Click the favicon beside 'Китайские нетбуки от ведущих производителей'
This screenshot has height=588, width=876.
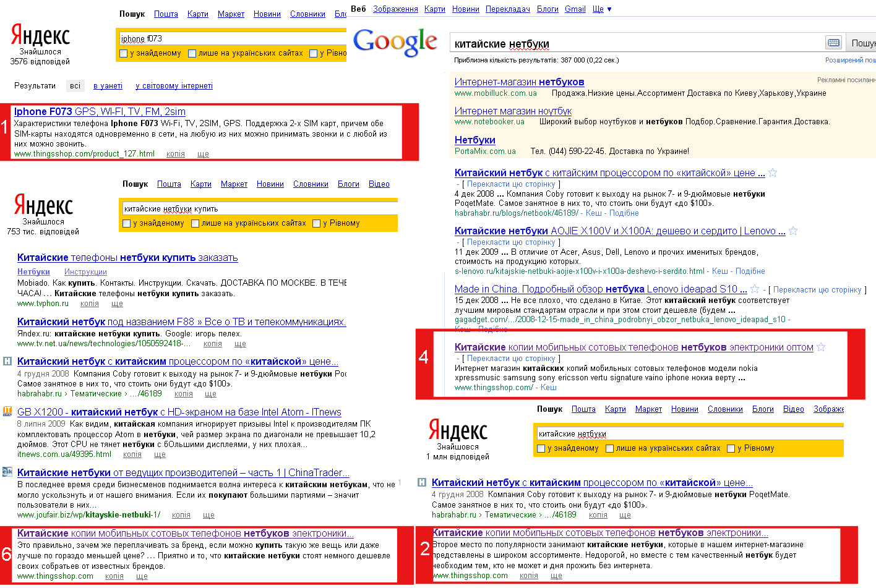[x=7, y=472]
